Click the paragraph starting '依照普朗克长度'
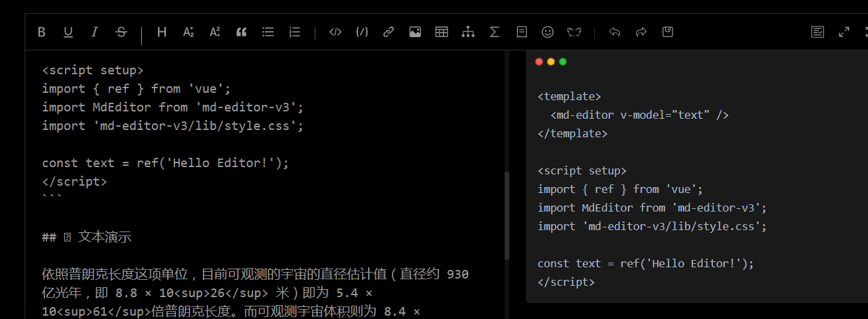Screen dimensions: 868x319 pyautogui.click(x=255, y=292)
